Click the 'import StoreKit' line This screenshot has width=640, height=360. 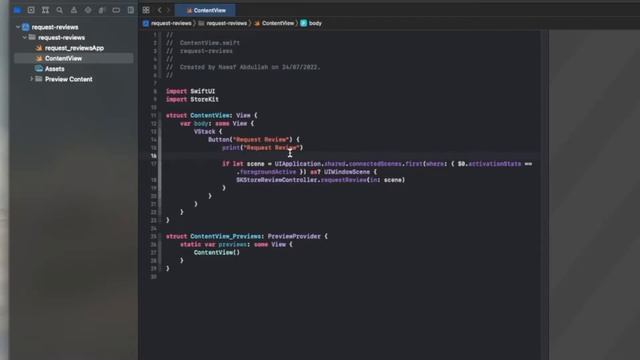[192, 99]
